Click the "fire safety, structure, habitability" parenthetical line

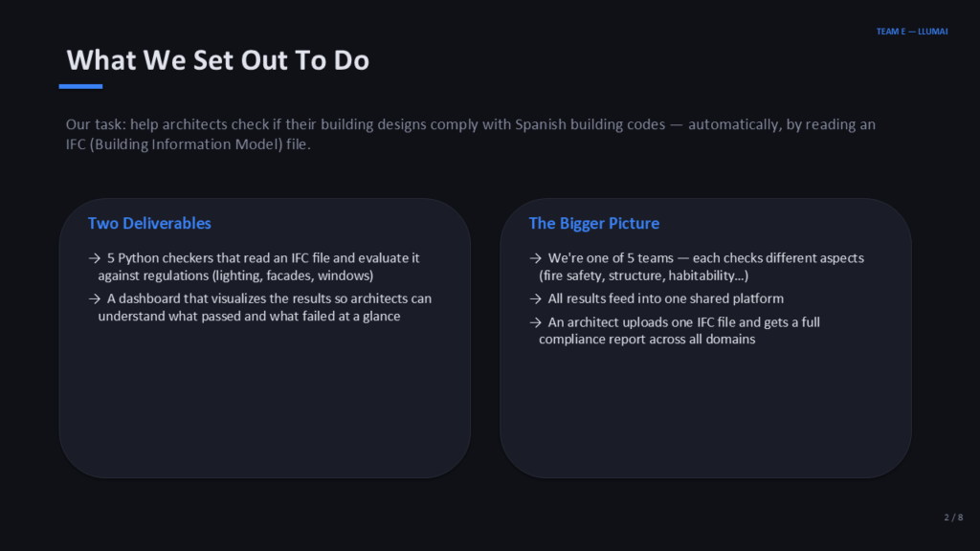(643, 275)
